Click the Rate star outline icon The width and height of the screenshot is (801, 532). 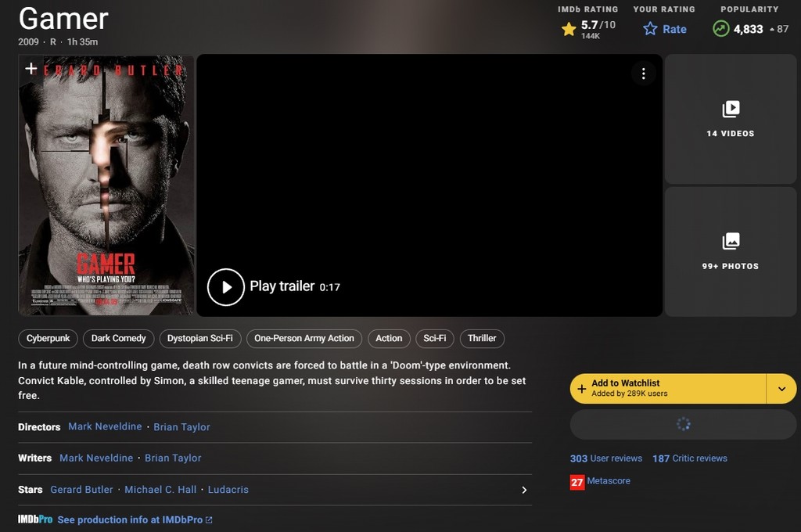[650, 29]
